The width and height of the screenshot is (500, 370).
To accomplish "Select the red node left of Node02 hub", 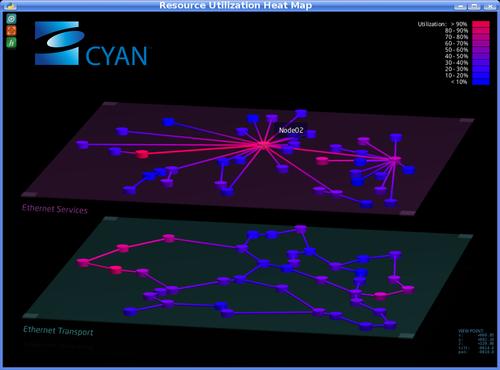I will [x=142, y=154].
